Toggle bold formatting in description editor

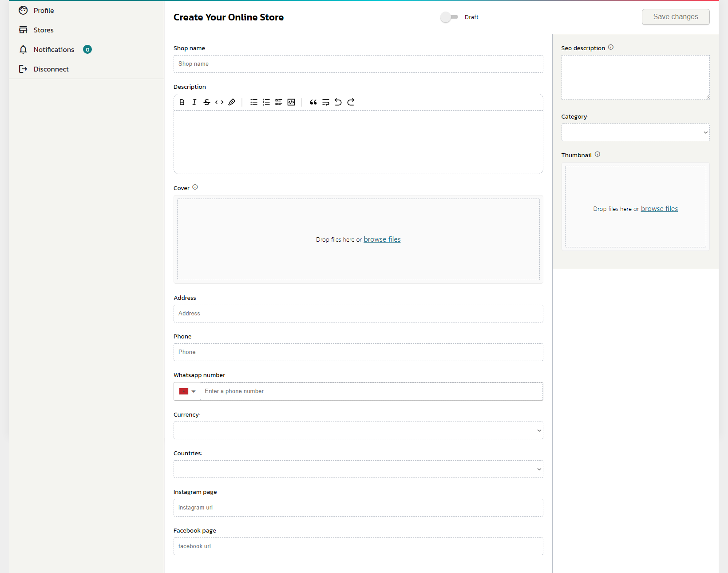182,102
